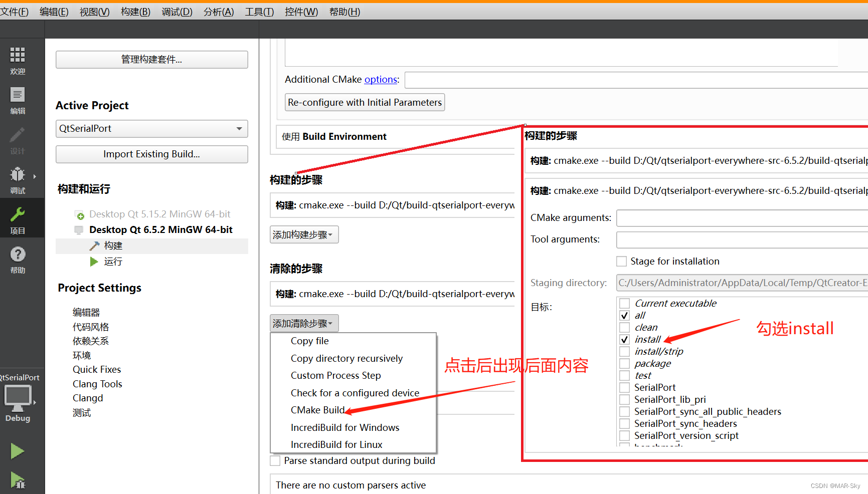
Task: Click the hammer icon beside 构建
Action: pyautogui.click(x=94, y=245)
